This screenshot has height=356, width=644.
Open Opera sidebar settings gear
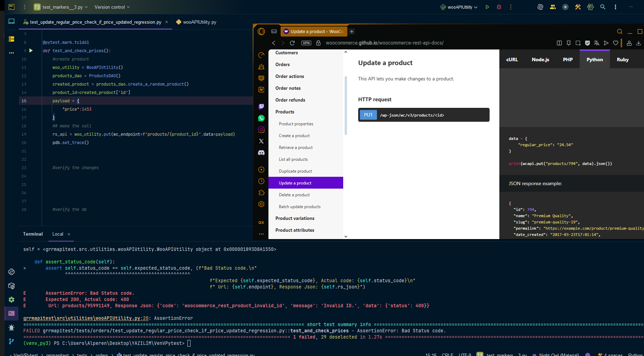[x=261, y=204]
